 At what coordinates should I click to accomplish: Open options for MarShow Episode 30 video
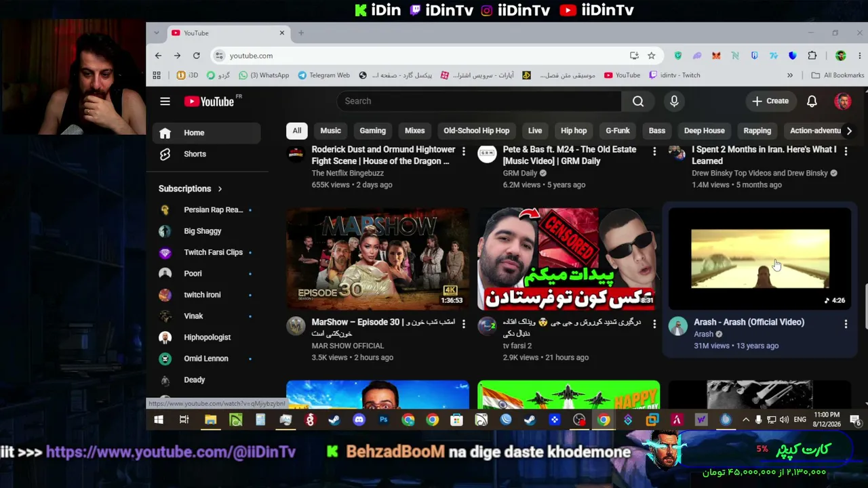pos(464,324)
